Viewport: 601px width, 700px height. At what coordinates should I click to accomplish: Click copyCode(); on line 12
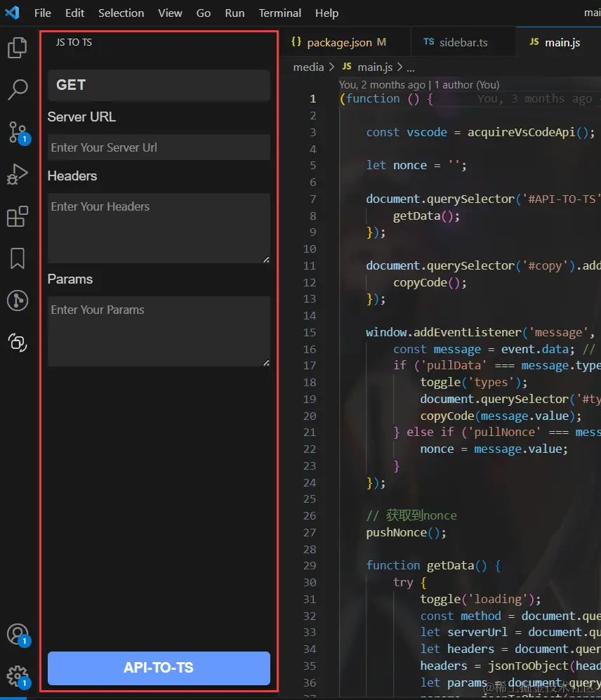point(430,282)
